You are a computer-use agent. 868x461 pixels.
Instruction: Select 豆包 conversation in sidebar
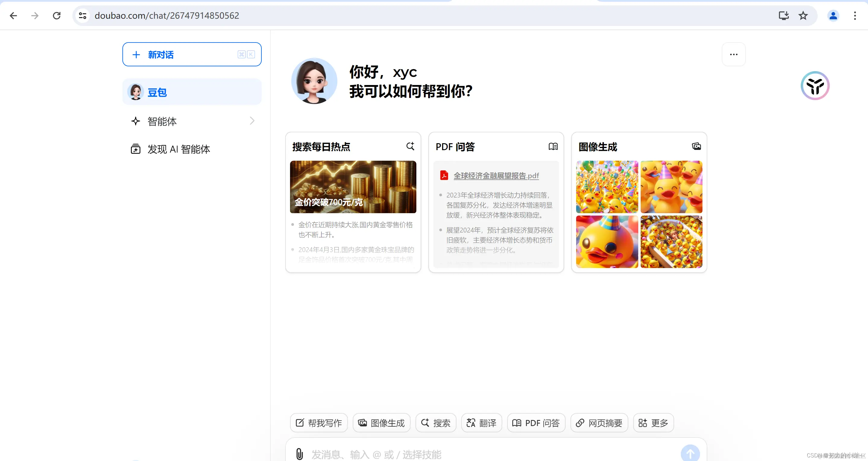point(192,92)
